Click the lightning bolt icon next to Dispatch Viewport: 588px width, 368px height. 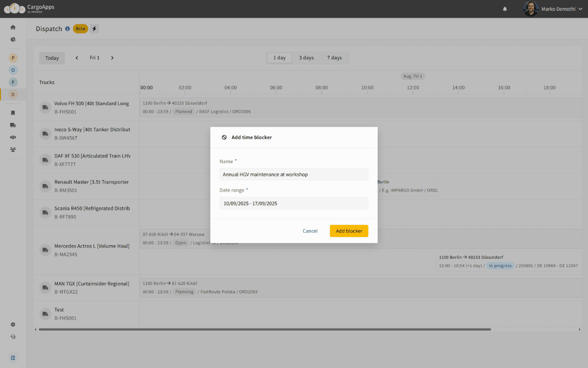94,29
